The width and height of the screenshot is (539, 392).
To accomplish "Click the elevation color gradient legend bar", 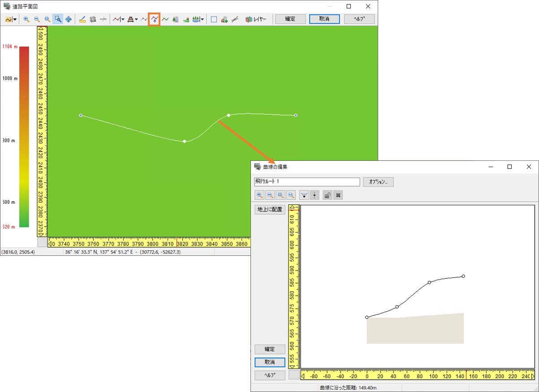I will click(24, 137).
